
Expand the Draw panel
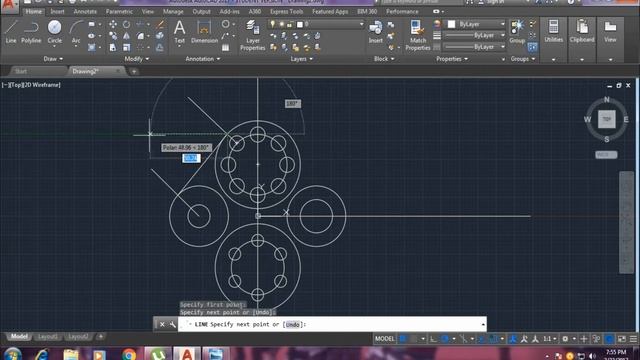(x=53, y=59)
